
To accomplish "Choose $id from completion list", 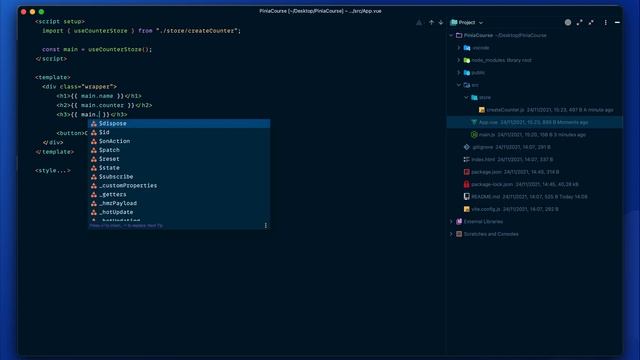I will 179,132.
